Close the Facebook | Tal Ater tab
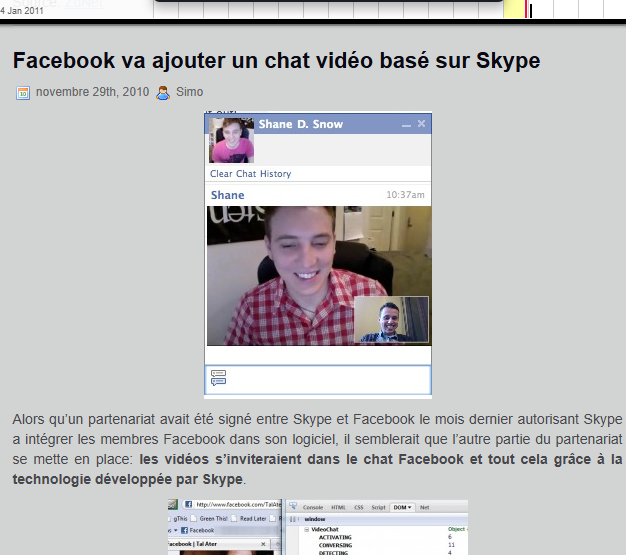This screenshot has height=555, width=626. [263, 544]
